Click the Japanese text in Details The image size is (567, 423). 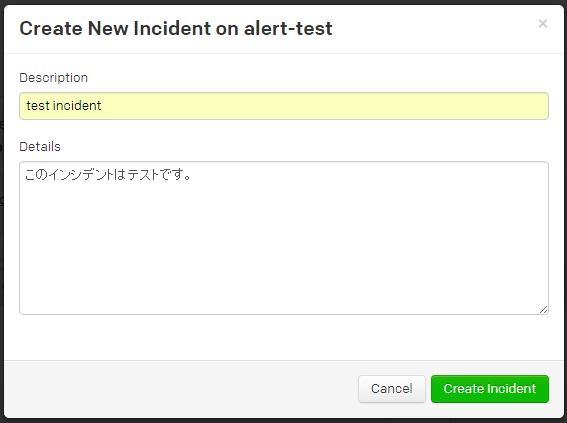[108, 175]
